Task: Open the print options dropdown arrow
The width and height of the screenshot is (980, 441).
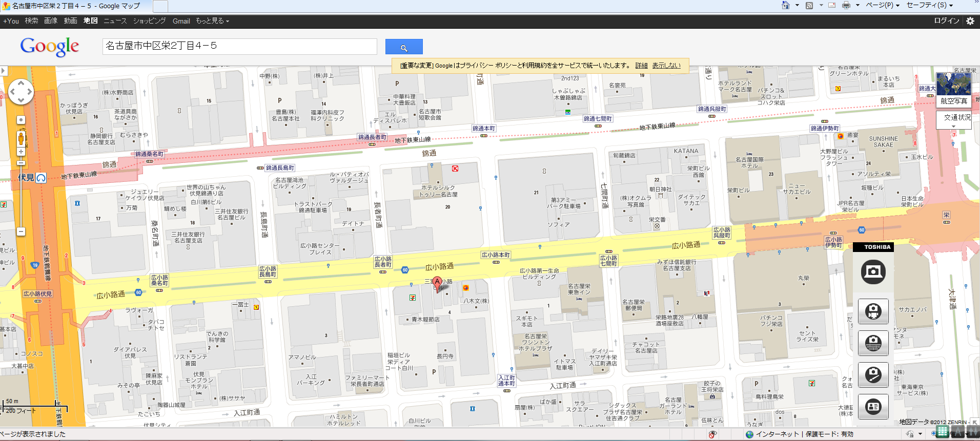Action: pos(857,5)
